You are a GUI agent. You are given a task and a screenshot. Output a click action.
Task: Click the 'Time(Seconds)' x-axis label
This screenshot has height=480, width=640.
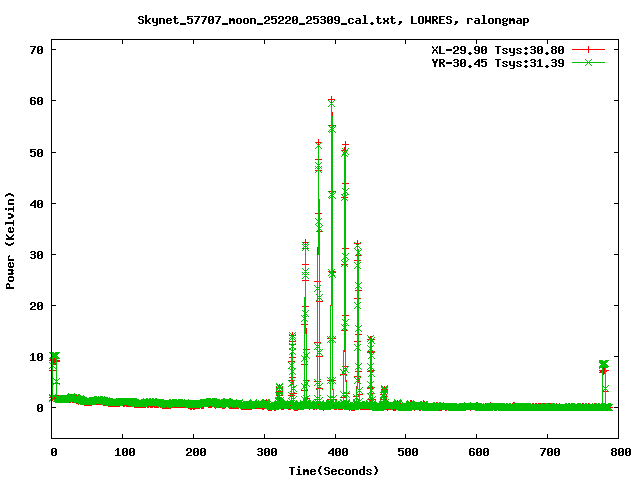[x=333, y=471]
